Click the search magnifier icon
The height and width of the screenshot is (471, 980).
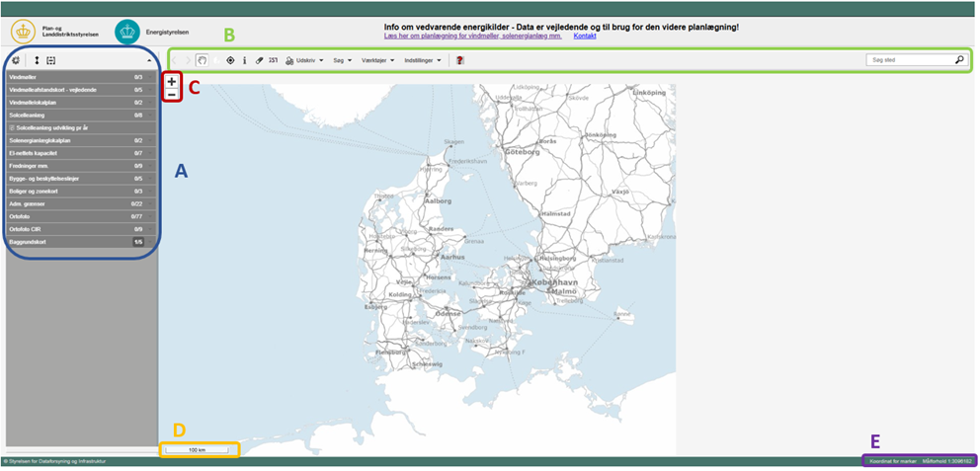click(x=959, y=60)
